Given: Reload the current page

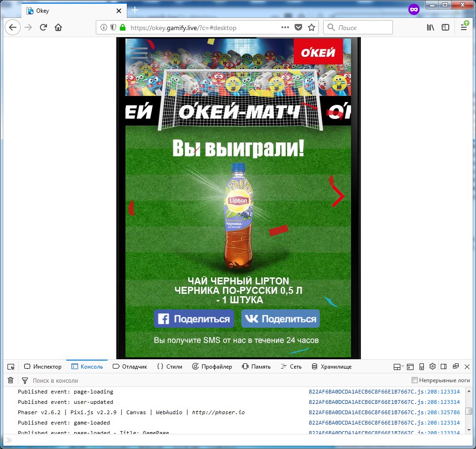Looking at the screenshot, I should (43, 27).
